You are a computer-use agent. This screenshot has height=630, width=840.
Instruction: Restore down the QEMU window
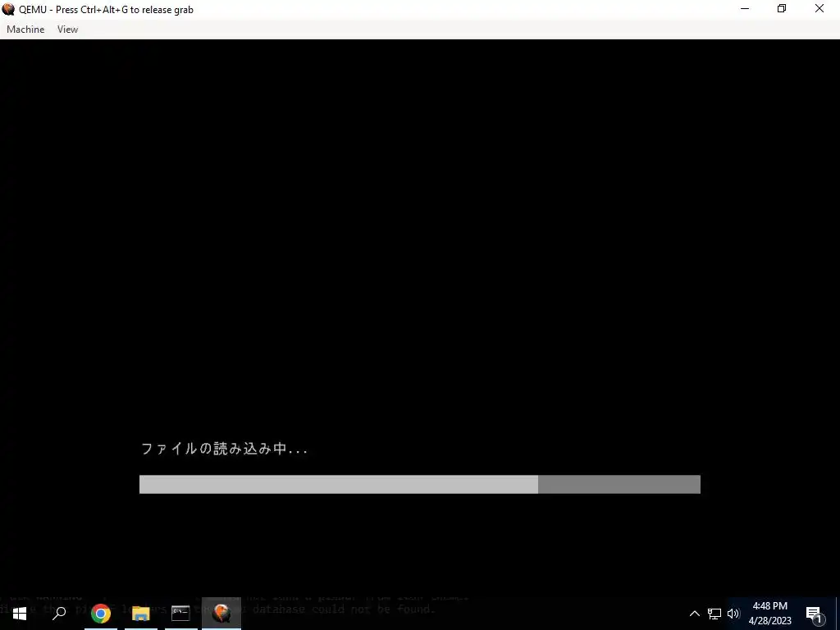pos(782,8)
